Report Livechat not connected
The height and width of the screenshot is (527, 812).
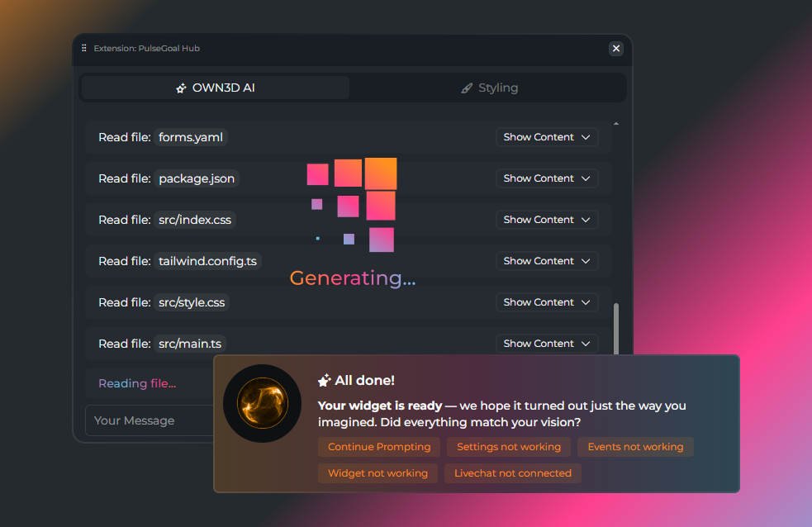512,473
